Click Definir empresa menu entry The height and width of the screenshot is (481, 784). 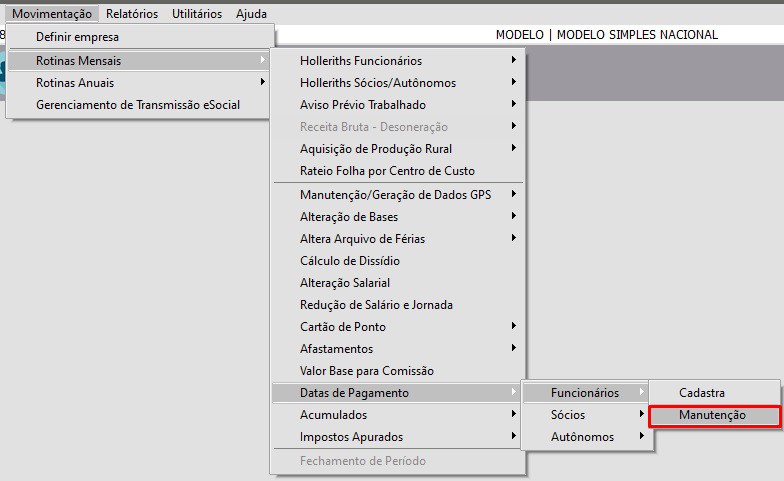77,37
